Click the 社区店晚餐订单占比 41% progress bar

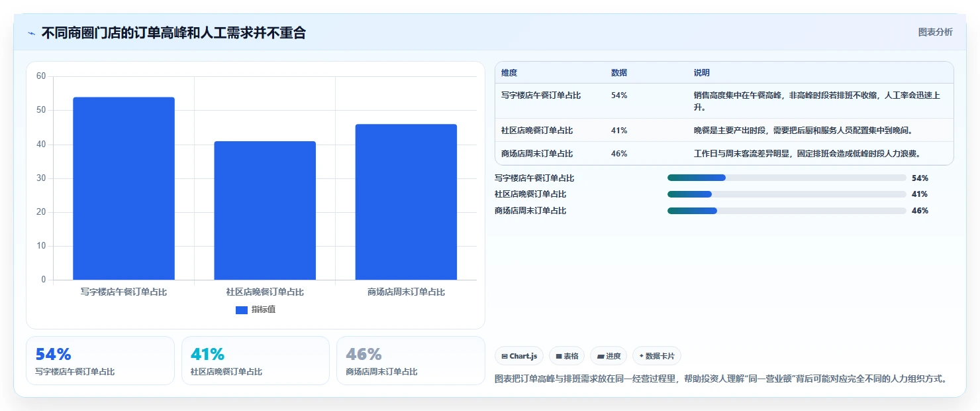pyautogui.click(x=787, y=194)
